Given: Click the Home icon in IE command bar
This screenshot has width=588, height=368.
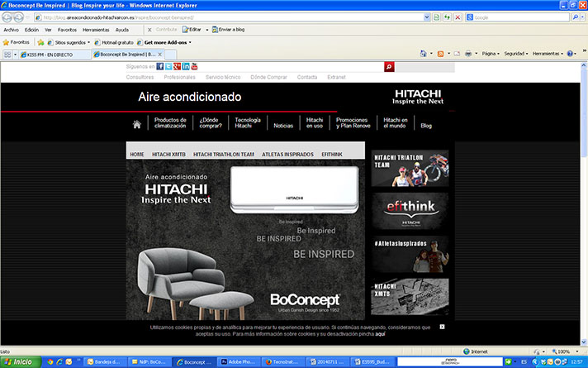Looking at the screenshot, I should tap(424, 54).
